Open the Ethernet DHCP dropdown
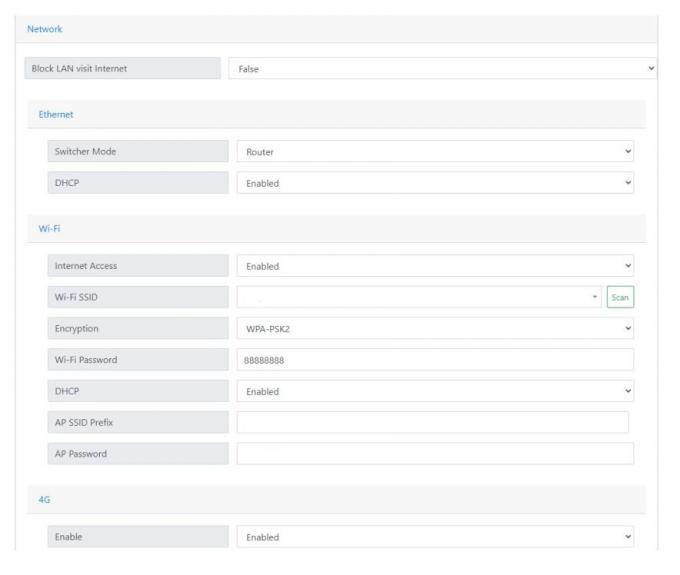This screenshot has width=680, height=575. (435, 183)
